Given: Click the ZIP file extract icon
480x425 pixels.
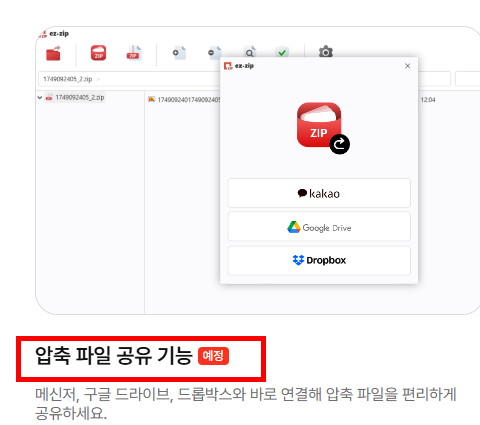Looking at the screenshot, I should (134, 53).
